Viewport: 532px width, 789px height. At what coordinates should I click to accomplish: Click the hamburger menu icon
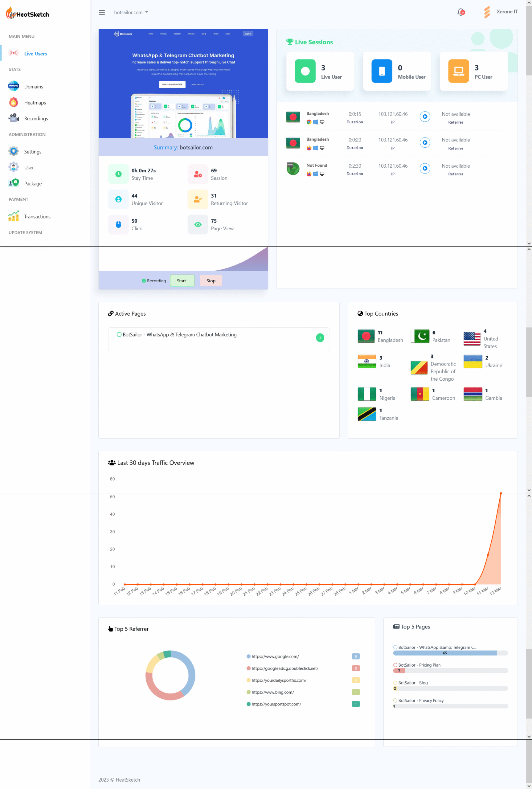(x=101, y=12)
